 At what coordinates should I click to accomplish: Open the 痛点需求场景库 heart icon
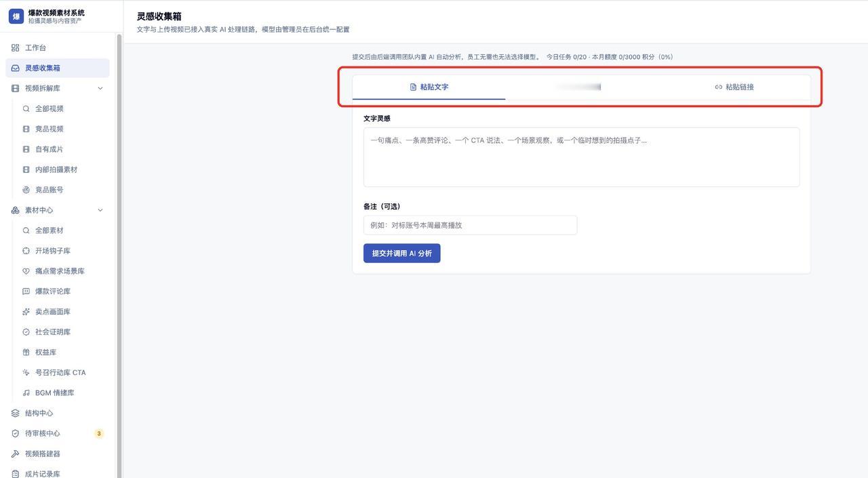[26, 271]
